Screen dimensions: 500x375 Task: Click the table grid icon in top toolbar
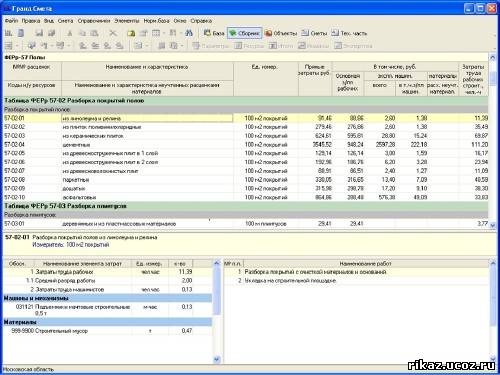[x=156, y=33]
